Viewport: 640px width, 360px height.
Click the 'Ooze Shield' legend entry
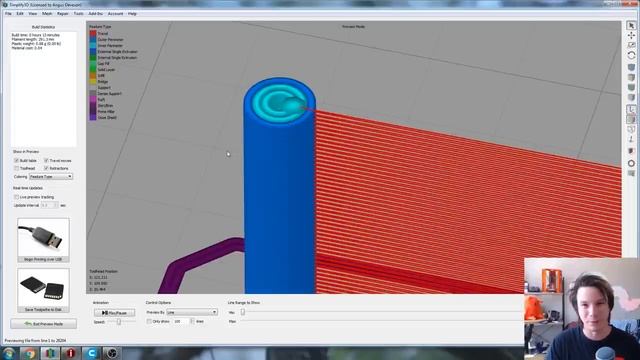(107, 118)
